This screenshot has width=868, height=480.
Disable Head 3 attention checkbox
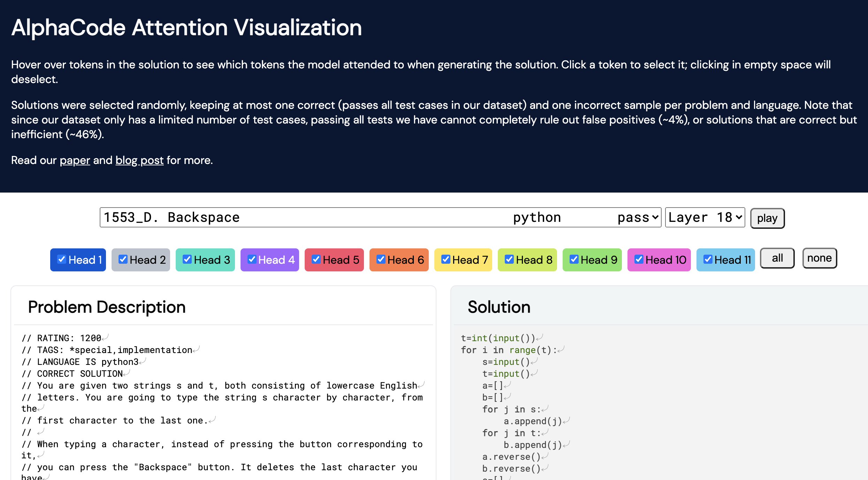point(187,259)
